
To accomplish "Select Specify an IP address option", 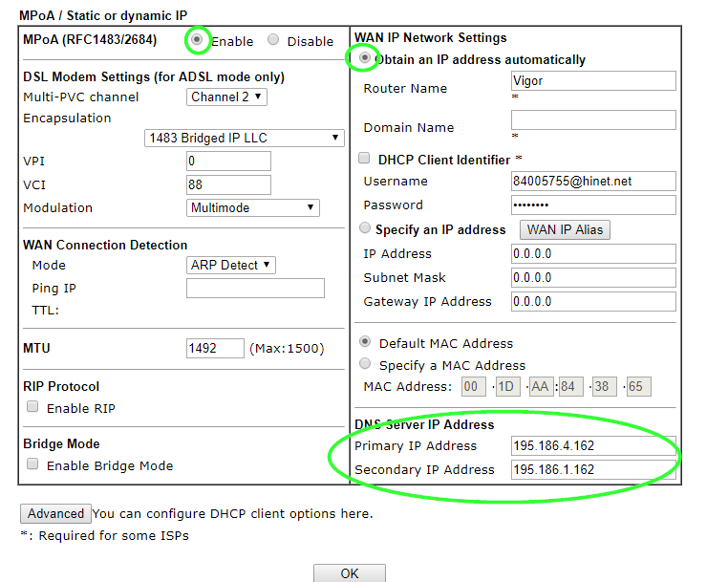I will [364, 229].
